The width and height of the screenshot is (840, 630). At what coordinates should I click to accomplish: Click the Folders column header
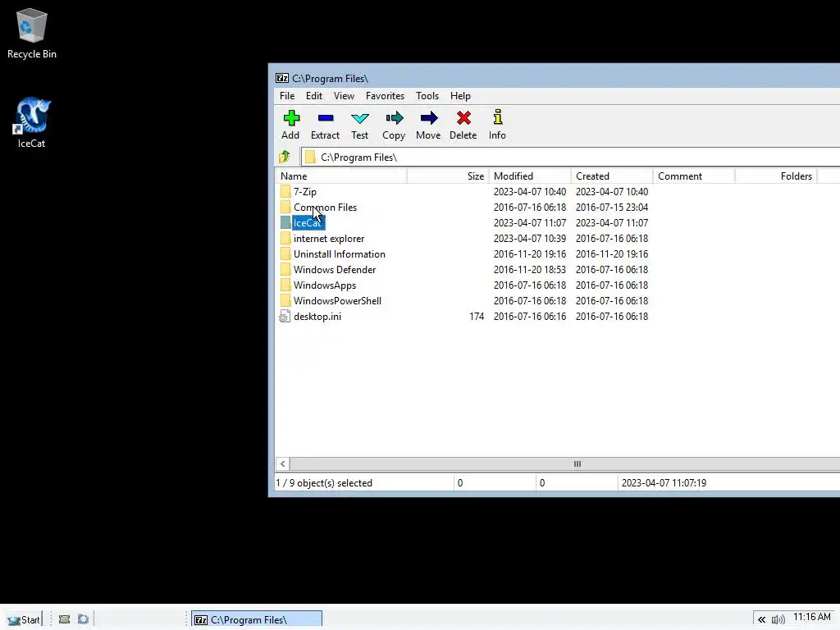coord(776,176)
